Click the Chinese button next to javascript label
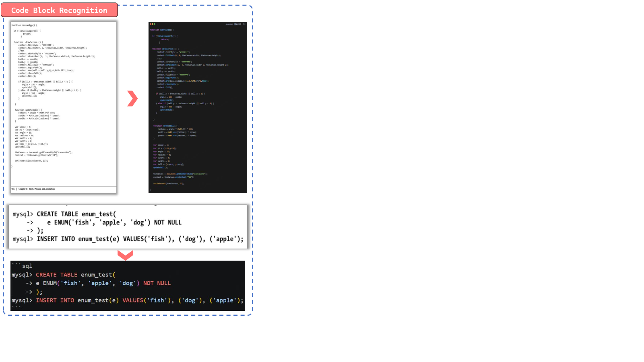The width and height of the screenshot is (644, 362). [238, 24]
